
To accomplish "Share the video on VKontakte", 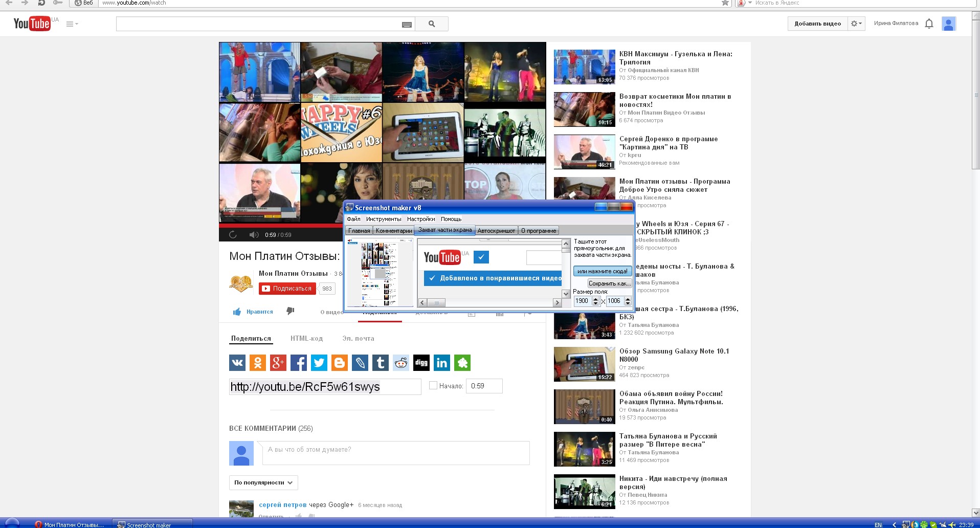I will click(x=237, y=363).
